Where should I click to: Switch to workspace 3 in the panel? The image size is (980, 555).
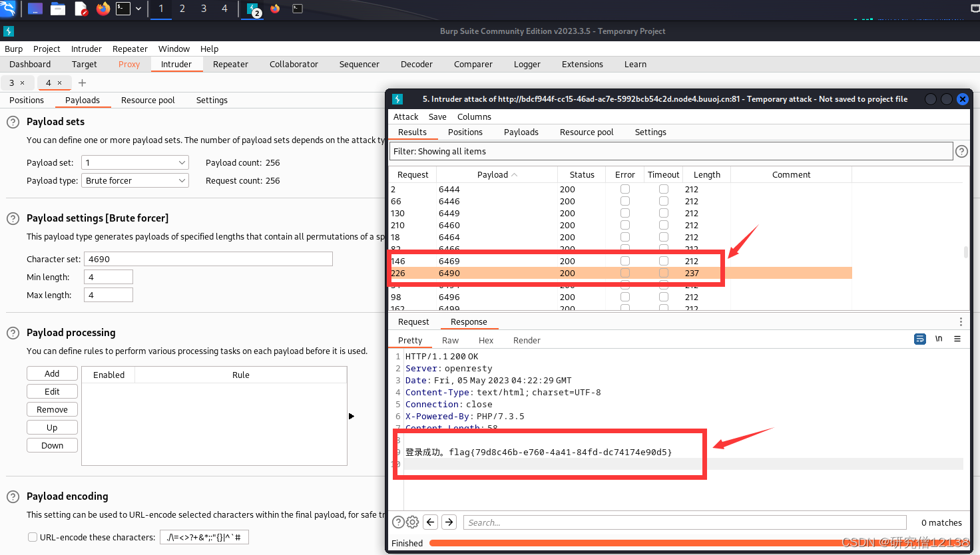click(204, 9)
